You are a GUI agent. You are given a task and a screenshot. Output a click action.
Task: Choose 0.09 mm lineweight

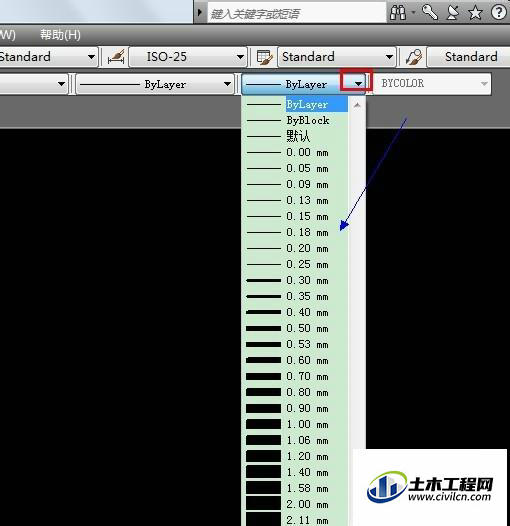[295, 185]
